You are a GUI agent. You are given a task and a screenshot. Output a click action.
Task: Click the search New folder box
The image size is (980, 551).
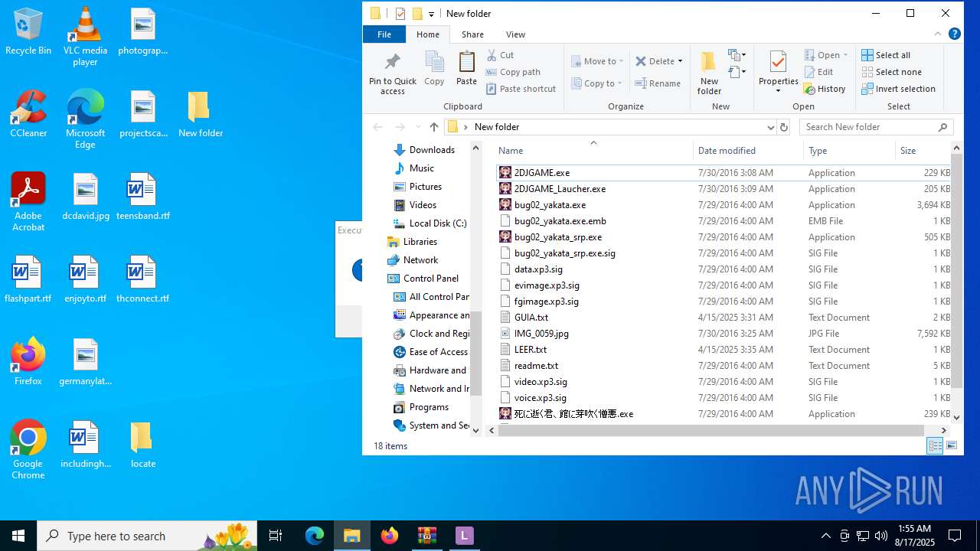pyautogui.click(x=877, y=127)
